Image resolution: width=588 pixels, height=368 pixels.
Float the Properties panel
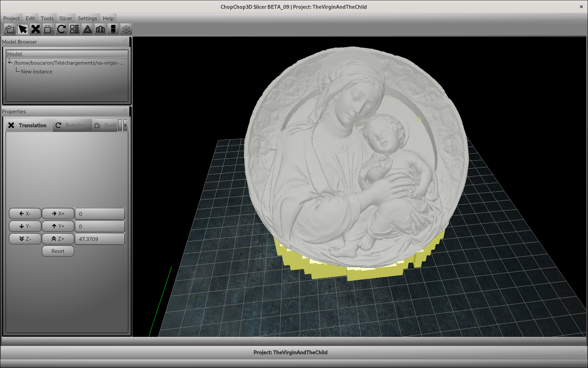click(125, 111)
